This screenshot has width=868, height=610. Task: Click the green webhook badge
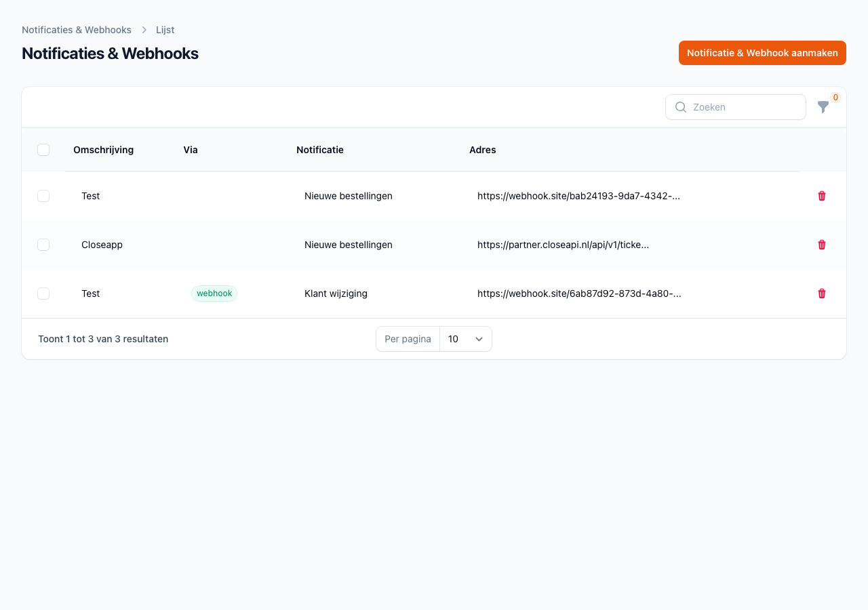[214, 293]
